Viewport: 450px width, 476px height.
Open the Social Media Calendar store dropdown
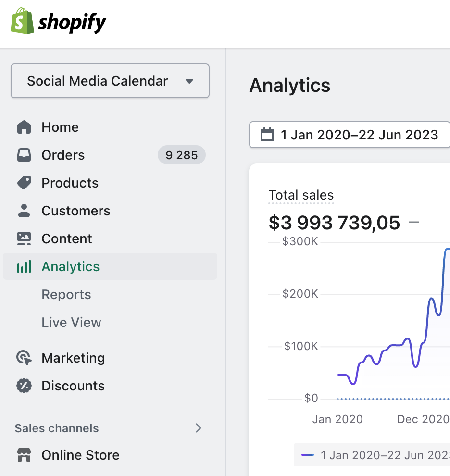110,81
